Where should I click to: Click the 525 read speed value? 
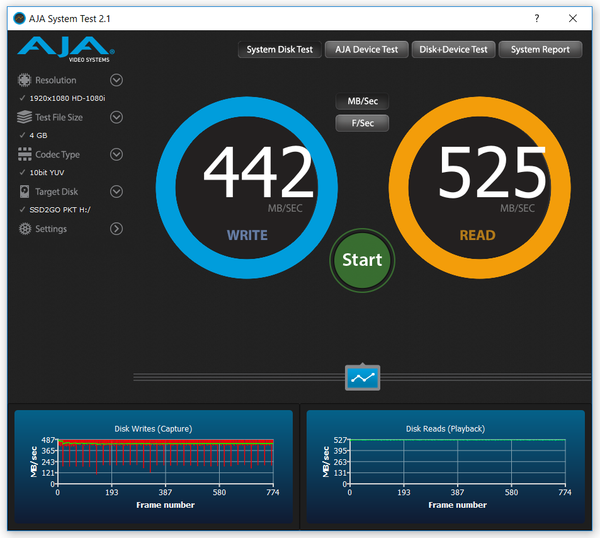(492, 172)
